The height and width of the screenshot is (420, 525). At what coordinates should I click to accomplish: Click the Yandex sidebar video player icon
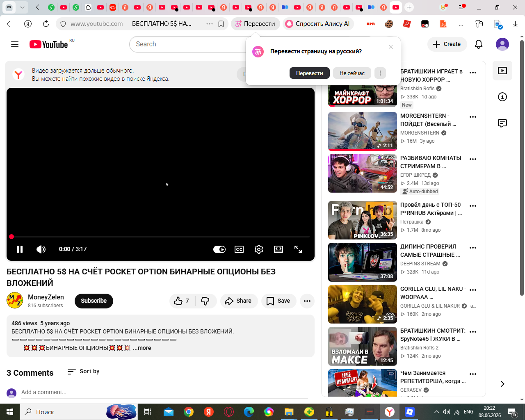click(502, 71)
